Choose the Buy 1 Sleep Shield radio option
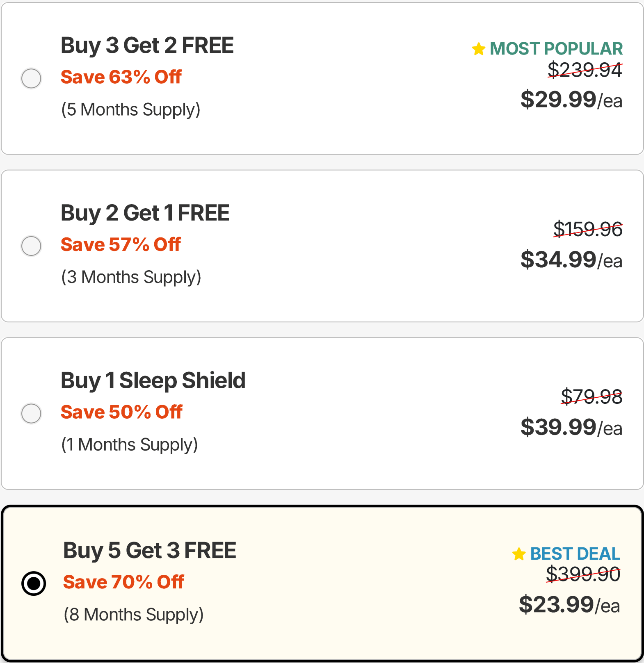This screenshot has height=663, width=644. (x=31, y=413)
